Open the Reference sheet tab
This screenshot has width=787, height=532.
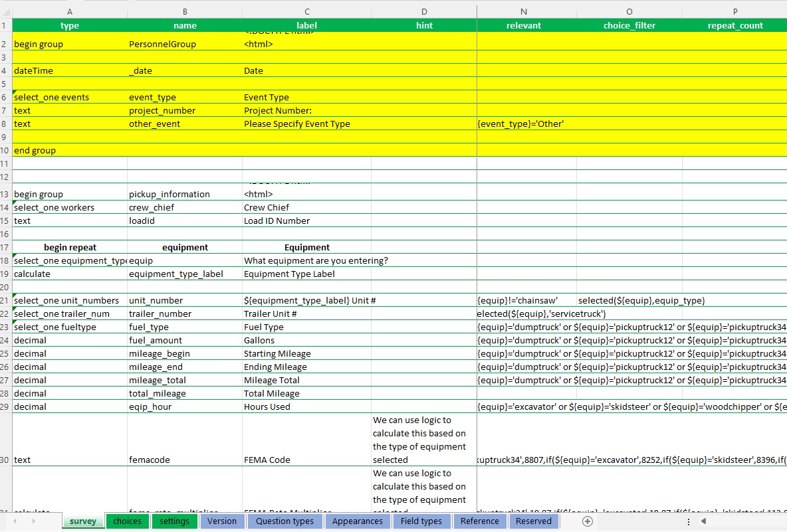click(480, 521)
